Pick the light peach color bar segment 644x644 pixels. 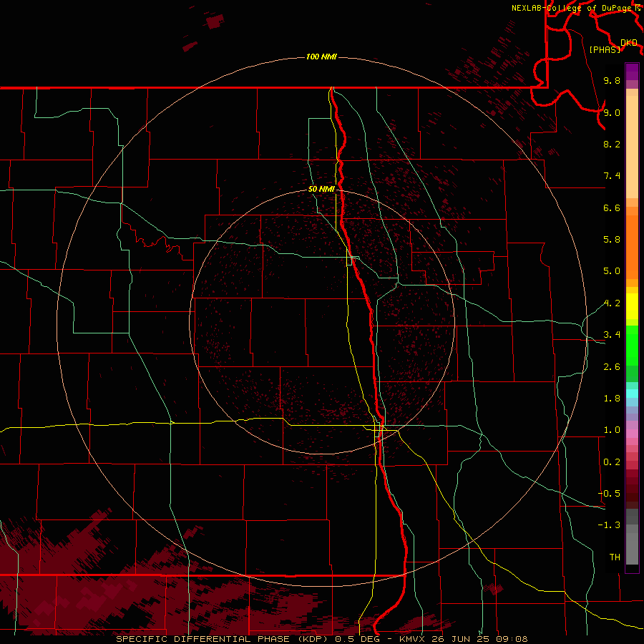(632, 147)
